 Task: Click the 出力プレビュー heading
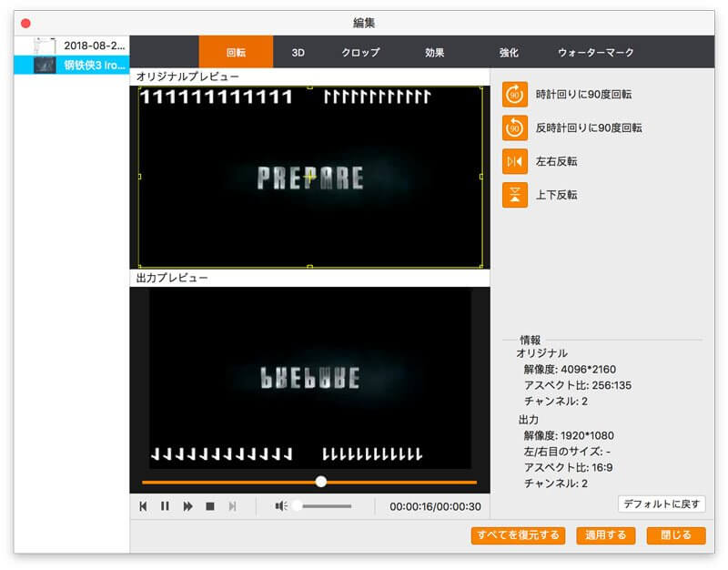[172, 279]
